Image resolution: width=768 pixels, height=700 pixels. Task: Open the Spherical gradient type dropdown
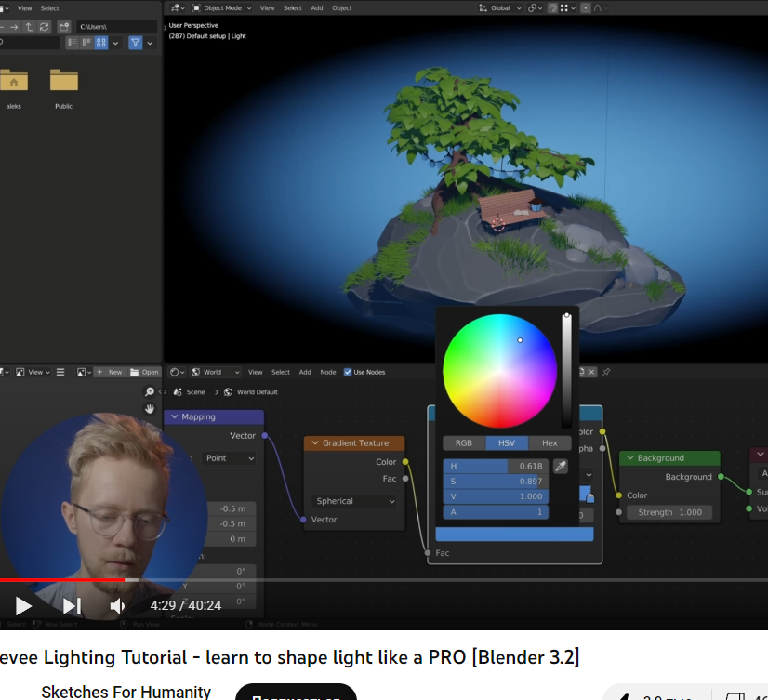coord(354,501)
